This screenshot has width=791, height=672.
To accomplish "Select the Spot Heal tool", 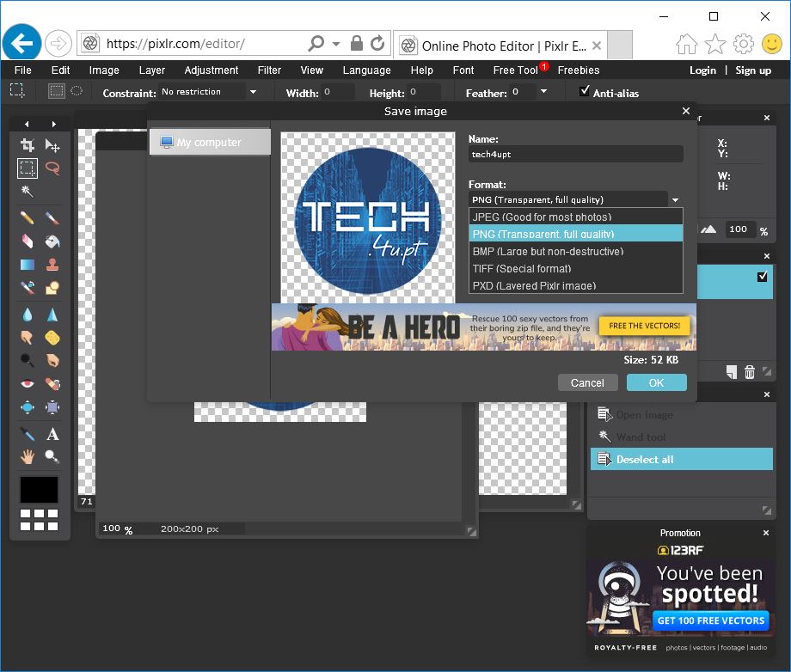I will coord(52,384).
